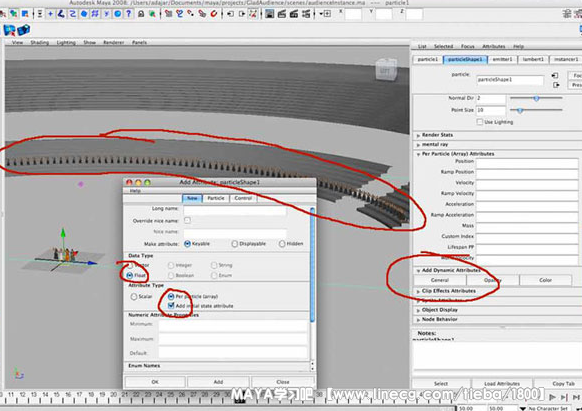Expand the Object Display section
This screenshot has width=582, height=411.
(x=418, y=310)
